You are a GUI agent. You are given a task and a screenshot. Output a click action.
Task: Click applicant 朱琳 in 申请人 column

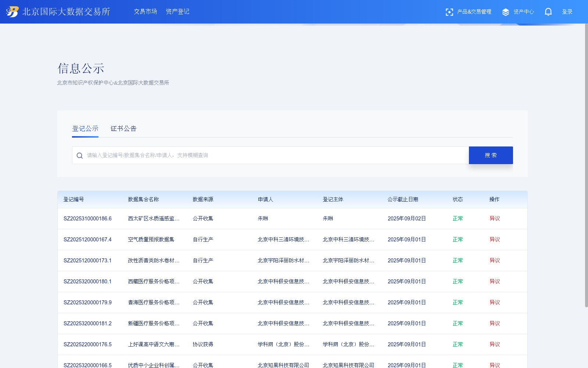pyautogui.click(x=263, y=219)
